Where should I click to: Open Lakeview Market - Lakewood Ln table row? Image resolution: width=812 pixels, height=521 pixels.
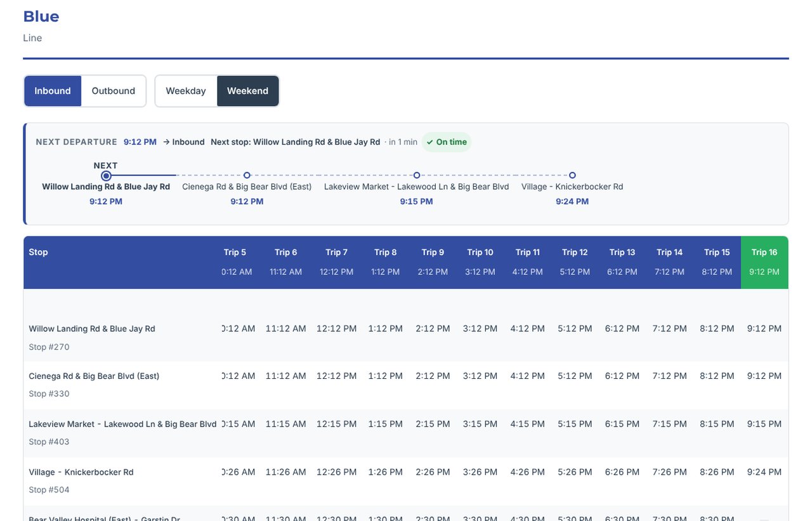coord(406,433)
